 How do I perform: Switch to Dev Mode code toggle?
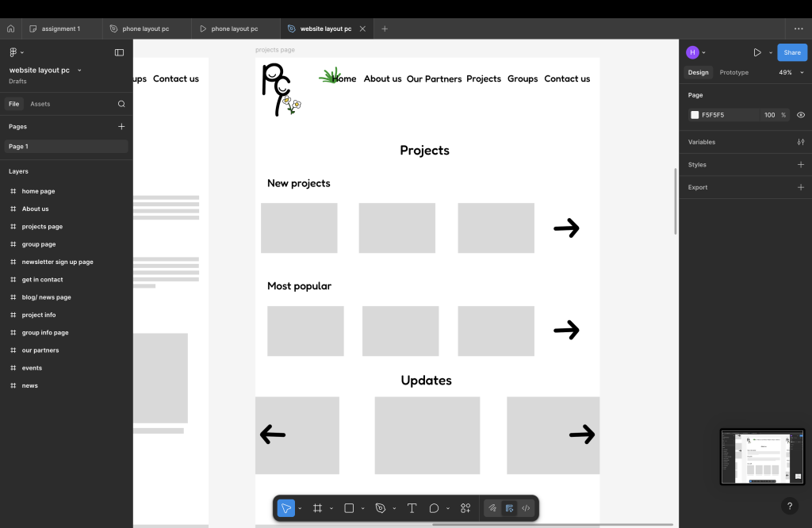pyautogui.click(x=526, y=508)
